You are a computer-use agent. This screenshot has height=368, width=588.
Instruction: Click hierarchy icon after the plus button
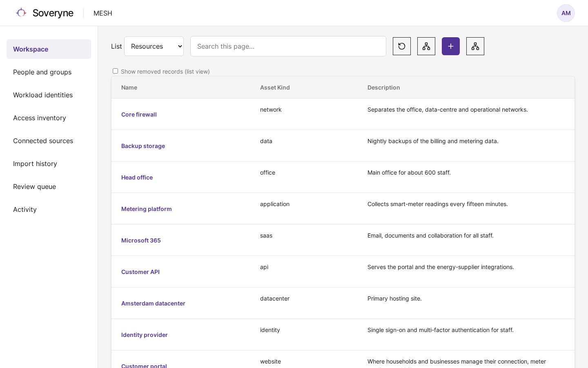475,46
